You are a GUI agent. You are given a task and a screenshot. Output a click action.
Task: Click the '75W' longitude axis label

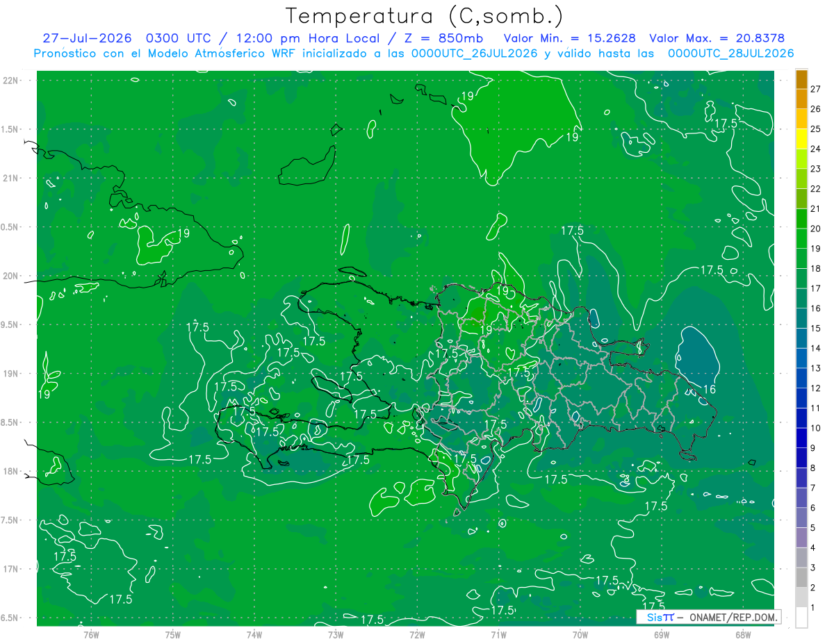point(173,635)
